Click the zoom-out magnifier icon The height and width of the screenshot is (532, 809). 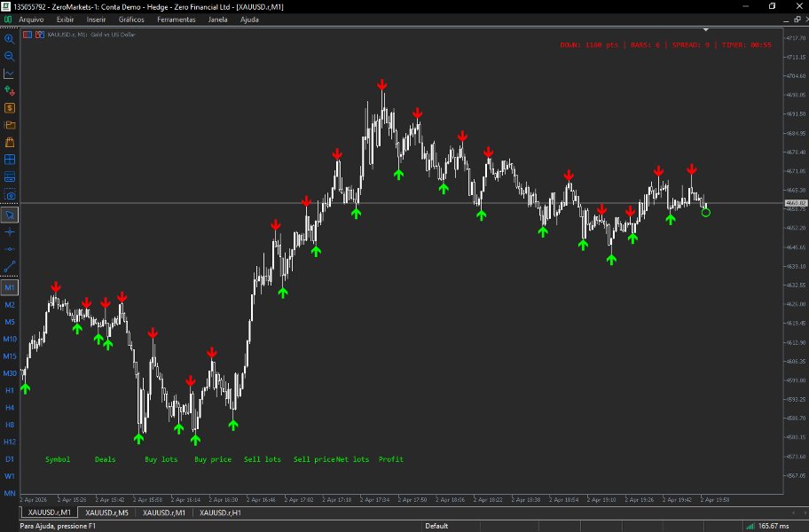coord(11,56)
